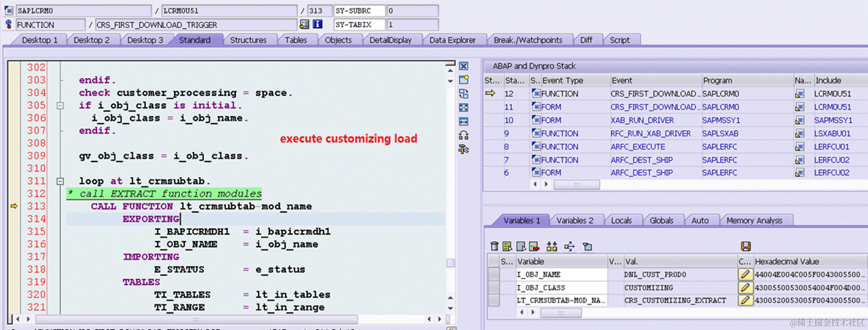Click the LCRM0U51 include field at top
Image resolution: width=868 pixels, height=330 pixels.
pos(229,10)
